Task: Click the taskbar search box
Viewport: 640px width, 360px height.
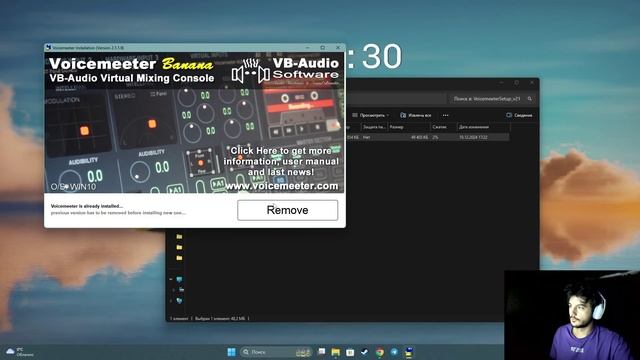Action: point(276,352)
